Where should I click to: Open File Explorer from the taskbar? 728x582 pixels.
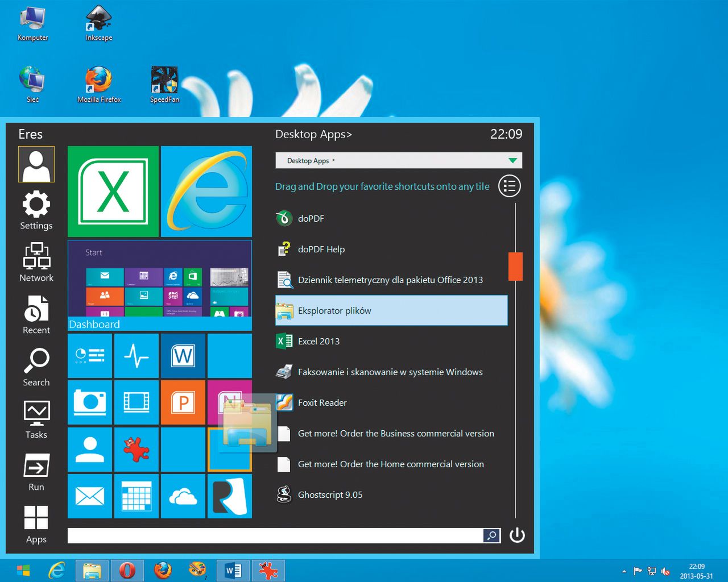coord(92,570)
